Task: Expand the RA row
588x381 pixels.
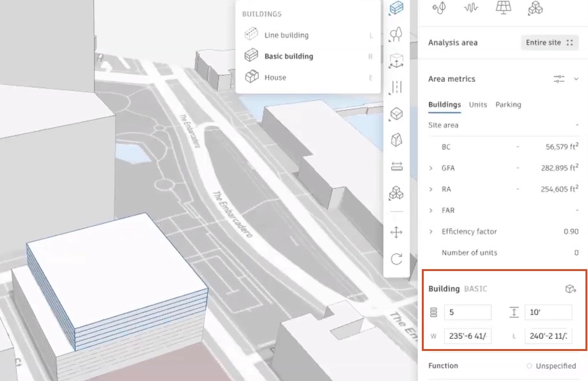Action: tap(431, 189)
